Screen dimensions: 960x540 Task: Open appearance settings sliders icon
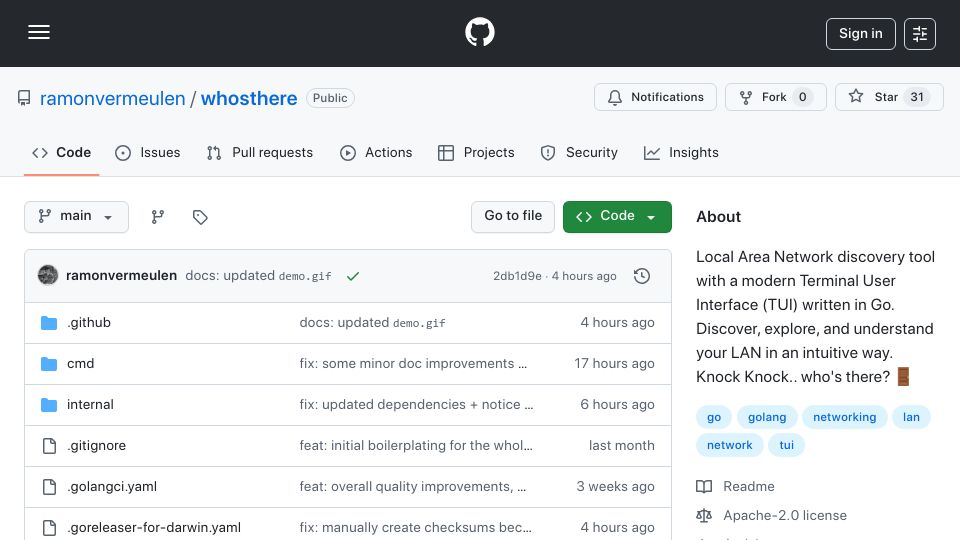tap(920, 34)
